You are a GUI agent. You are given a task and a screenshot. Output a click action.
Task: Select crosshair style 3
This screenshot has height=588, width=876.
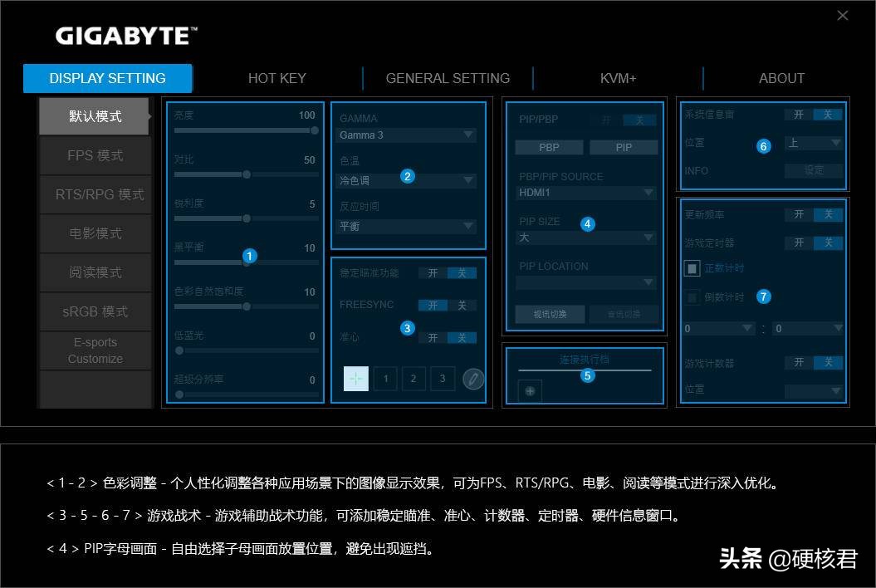coord(442,378)
